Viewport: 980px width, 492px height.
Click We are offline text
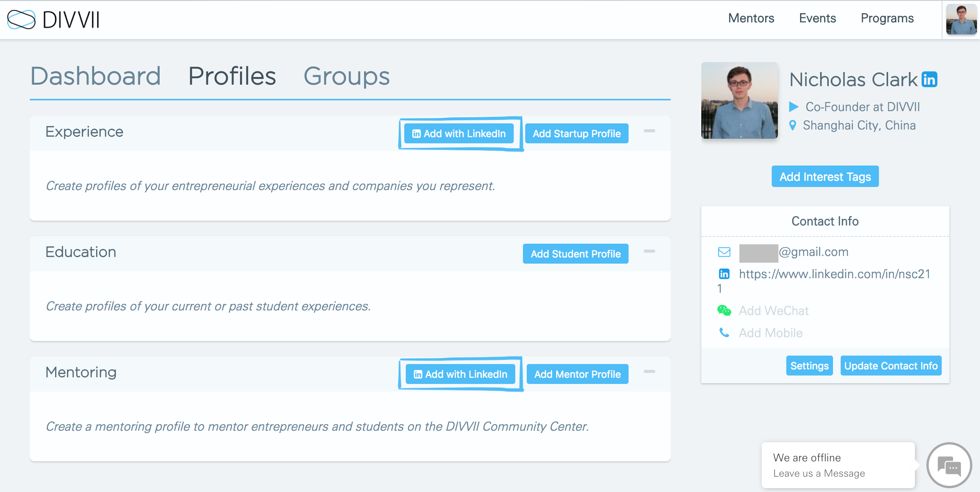coord(807,458)
